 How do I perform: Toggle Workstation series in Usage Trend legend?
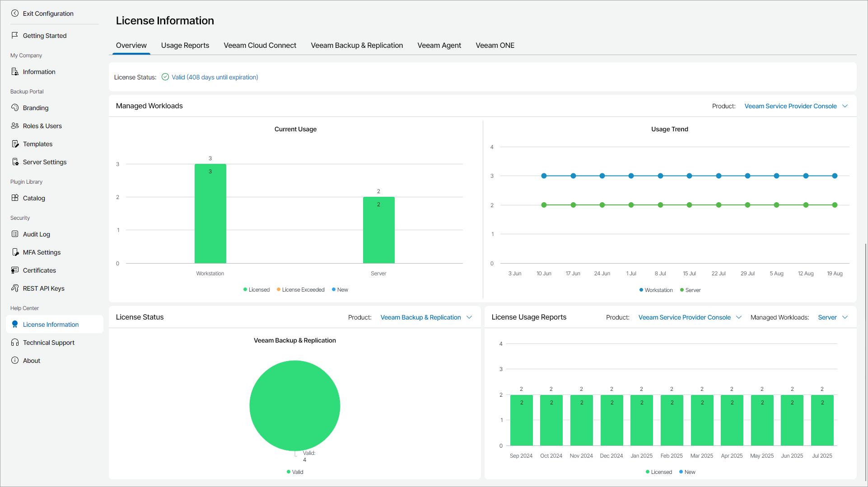coord(656,290)
